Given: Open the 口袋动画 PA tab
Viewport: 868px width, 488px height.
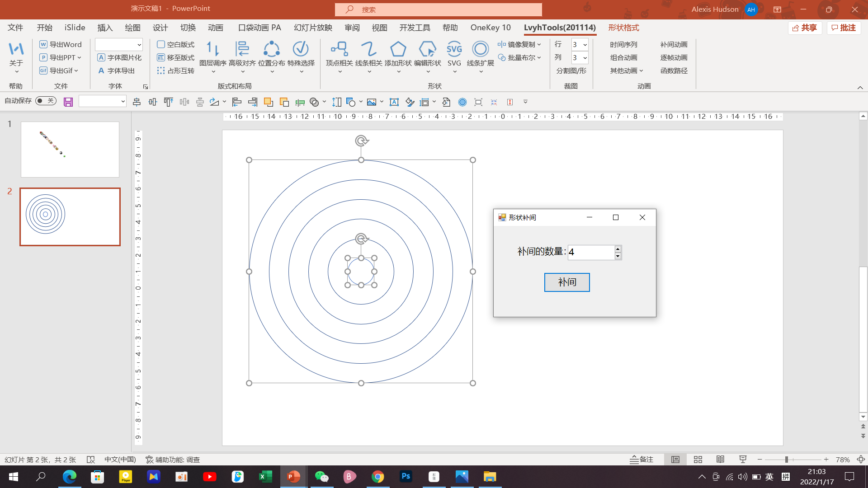Looking at the screenshot, I should [x=259, y=28].
